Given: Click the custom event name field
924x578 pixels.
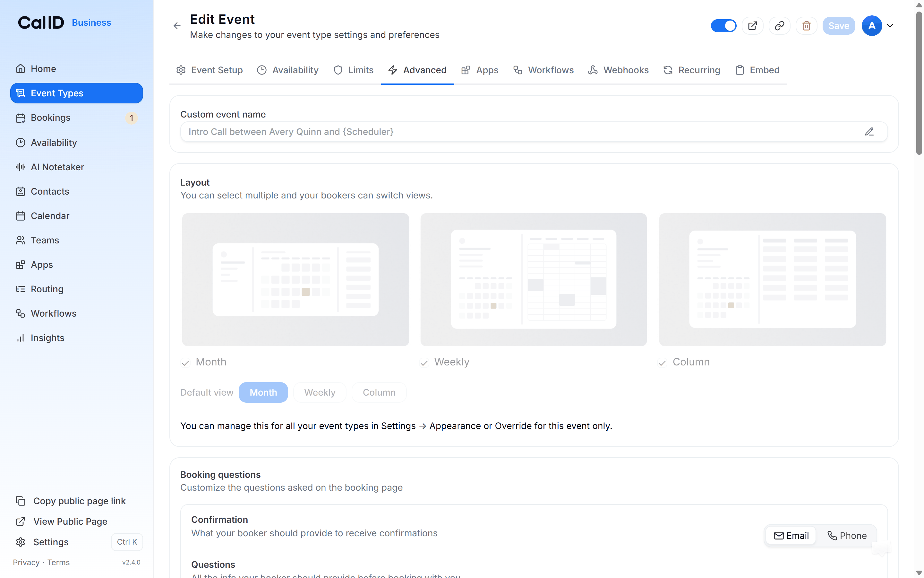Looking at the screenshot, I should [534, 132].
